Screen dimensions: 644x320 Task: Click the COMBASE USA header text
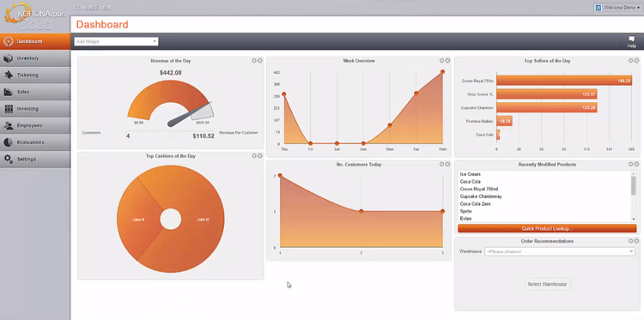92,8
